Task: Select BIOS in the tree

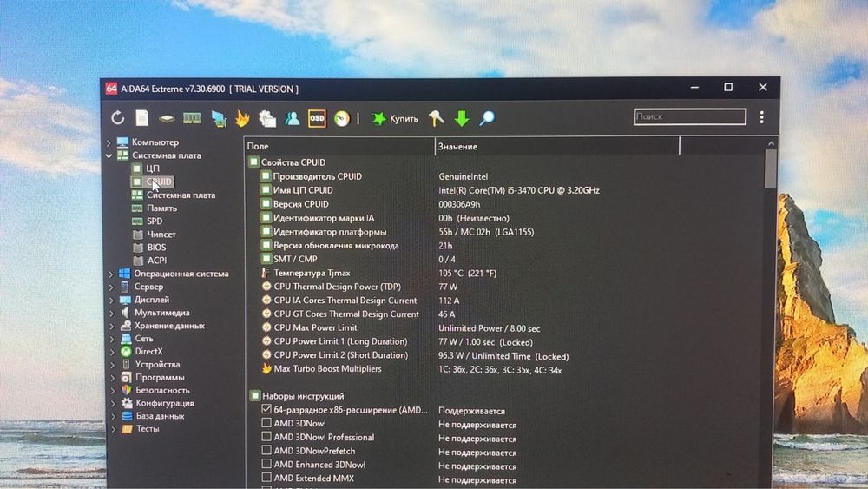Action: click(156, 247)
